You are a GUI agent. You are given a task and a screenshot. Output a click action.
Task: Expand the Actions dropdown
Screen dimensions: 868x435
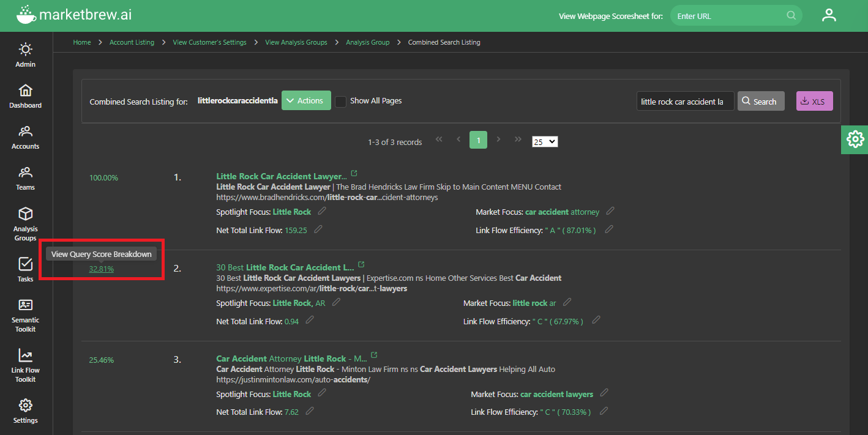[306, 101]
